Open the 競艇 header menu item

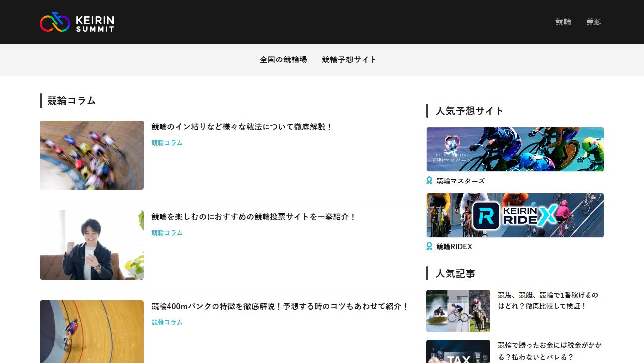point(594,22)
